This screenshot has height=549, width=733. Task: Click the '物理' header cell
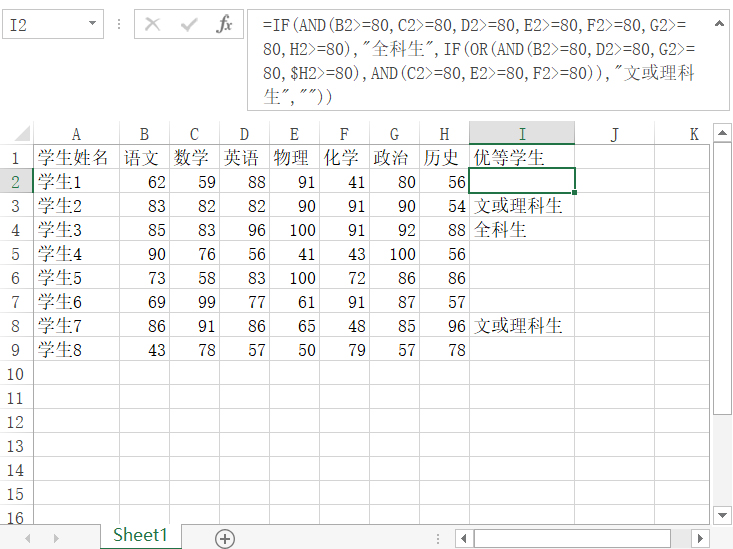295,157
